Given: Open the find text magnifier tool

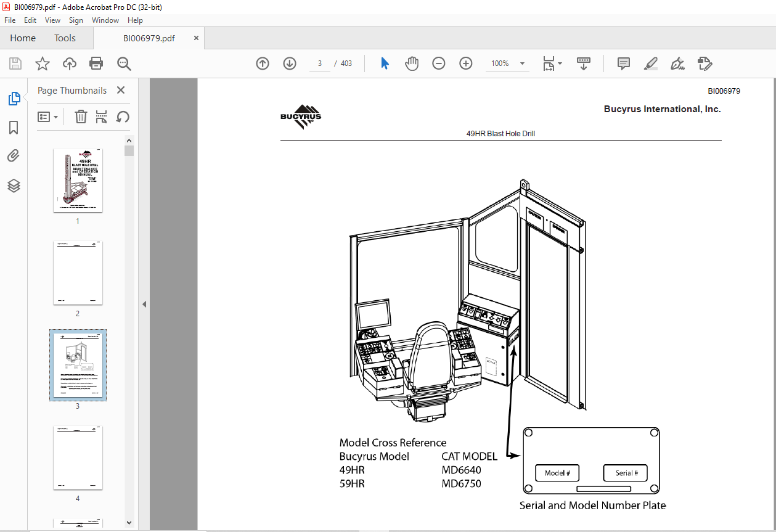Looking at the screenshot, I should pos(124,63).
